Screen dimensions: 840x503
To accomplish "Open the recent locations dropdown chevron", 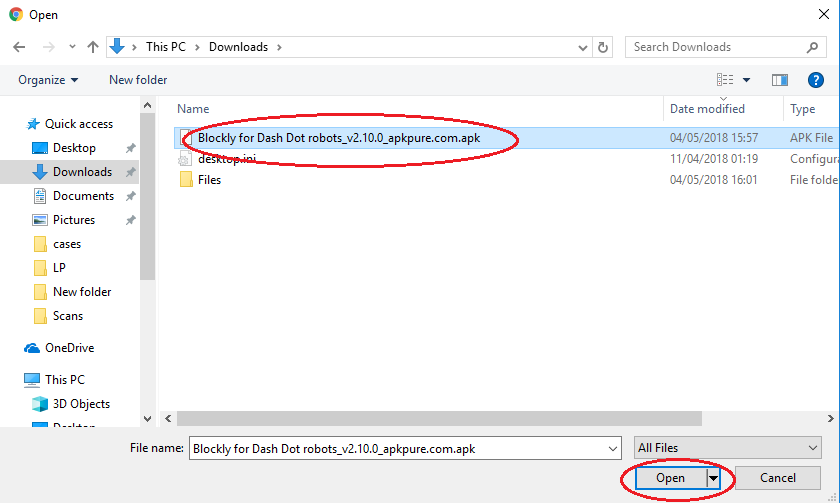I will [x=72, y=47].
